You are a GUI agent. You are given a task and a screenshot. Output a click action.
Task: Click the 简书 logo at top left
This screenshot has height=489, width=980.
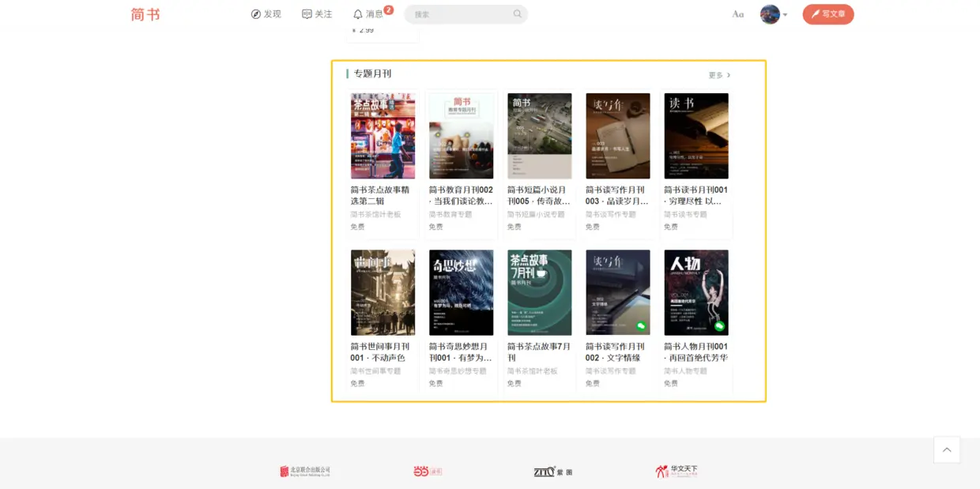pyautogui.click(x=145, y=13)
